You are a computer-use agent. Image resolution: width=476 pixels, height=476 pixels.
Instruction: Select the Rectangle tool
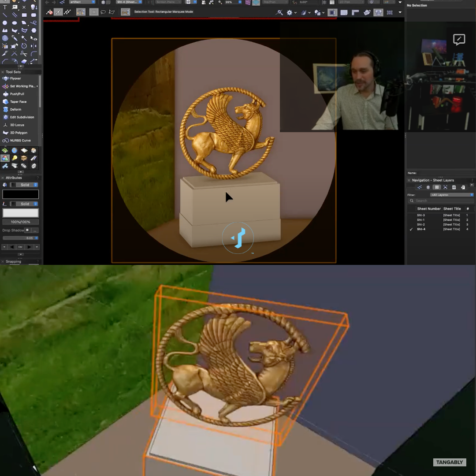pos(24,15)
